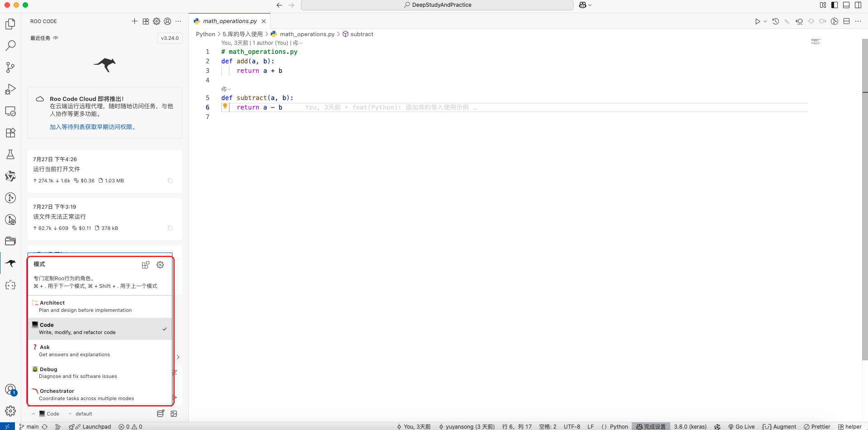The height and width of the screenshot is (430, 868).
Task: Run the Python file with play button
Action: point(758,21)
